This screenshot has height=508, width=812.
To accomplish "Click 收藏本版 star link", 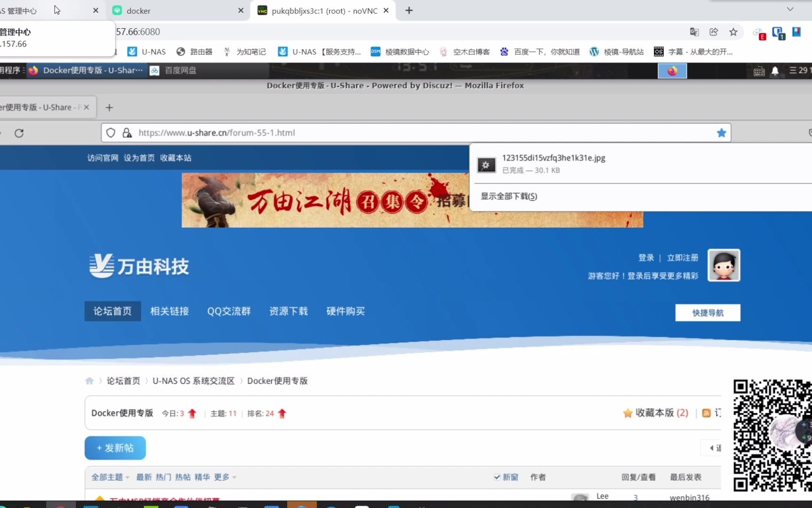I will (656, 413).
